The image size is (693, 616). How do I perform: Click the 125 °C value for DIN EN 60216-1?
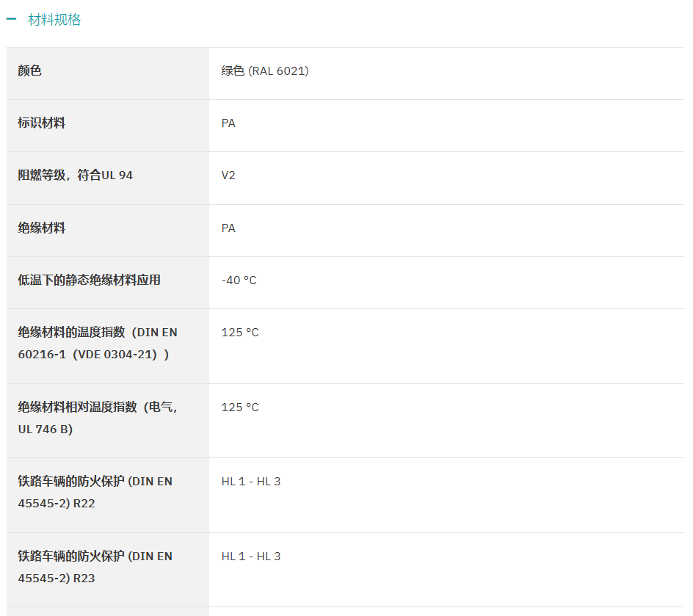pyautogui.click(x=240, y=333)
